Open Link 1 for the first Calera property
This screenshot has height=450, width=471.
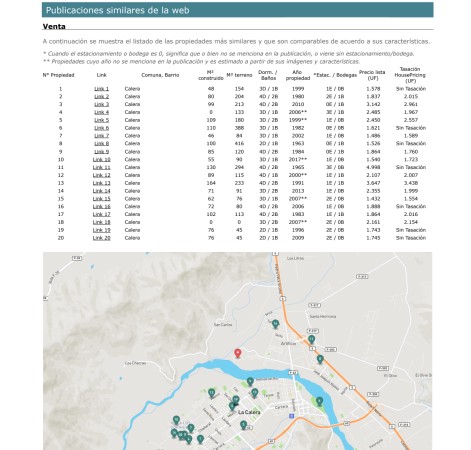point(101,89)
